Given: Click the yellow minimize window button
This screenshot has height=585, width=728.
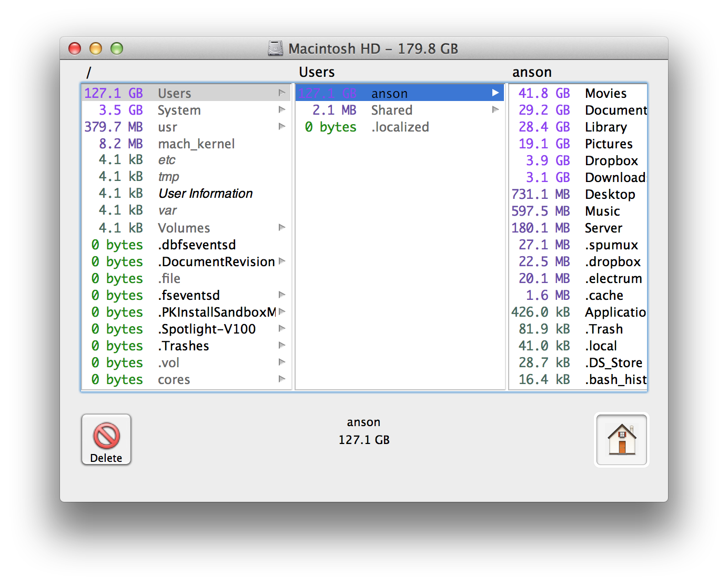Looking at the screenshot, I should 96,48.
